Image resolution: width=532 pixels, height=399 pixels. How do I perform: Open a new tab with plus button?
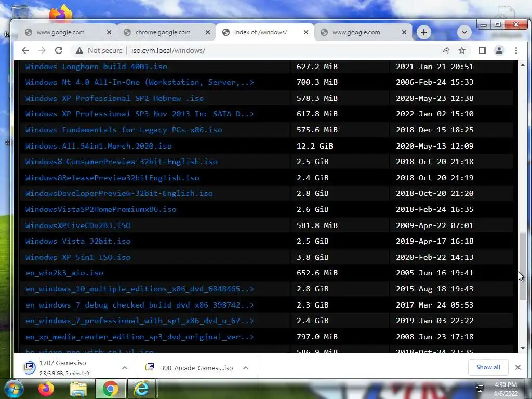tap(424, 32)
